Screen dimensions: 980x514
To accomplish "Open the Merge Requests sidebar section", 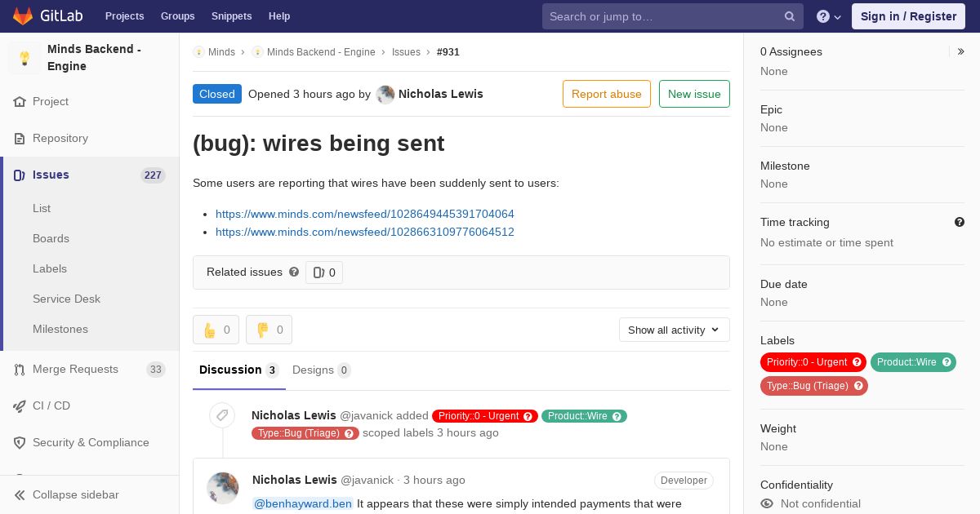I will [90, 369].
